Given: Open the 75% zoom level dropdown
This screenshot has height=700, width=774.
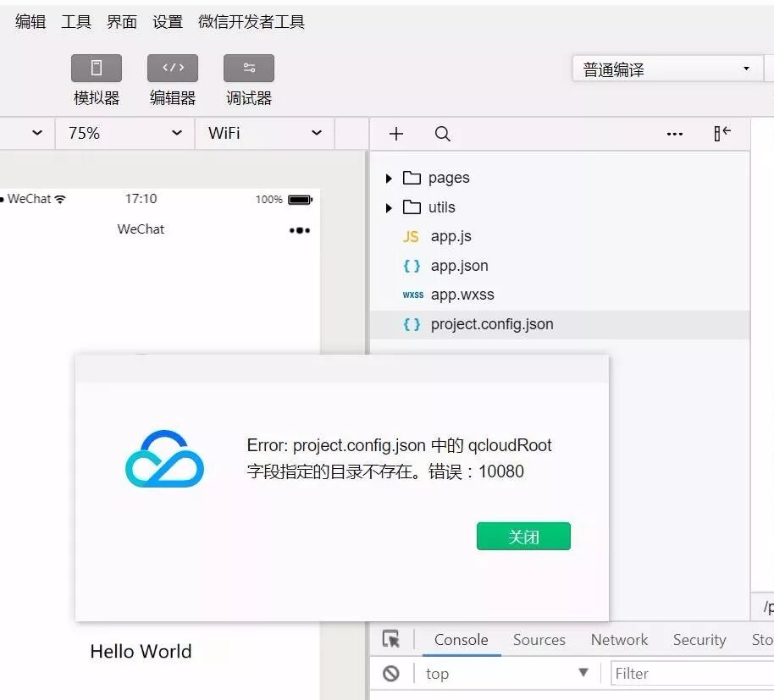Looking at the screenshot, I should click(x=124, y=133).
